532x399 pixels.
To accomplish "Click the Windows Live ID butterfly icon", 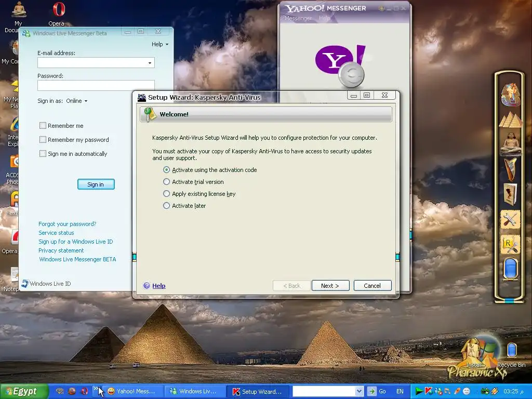I will (25, 284).
